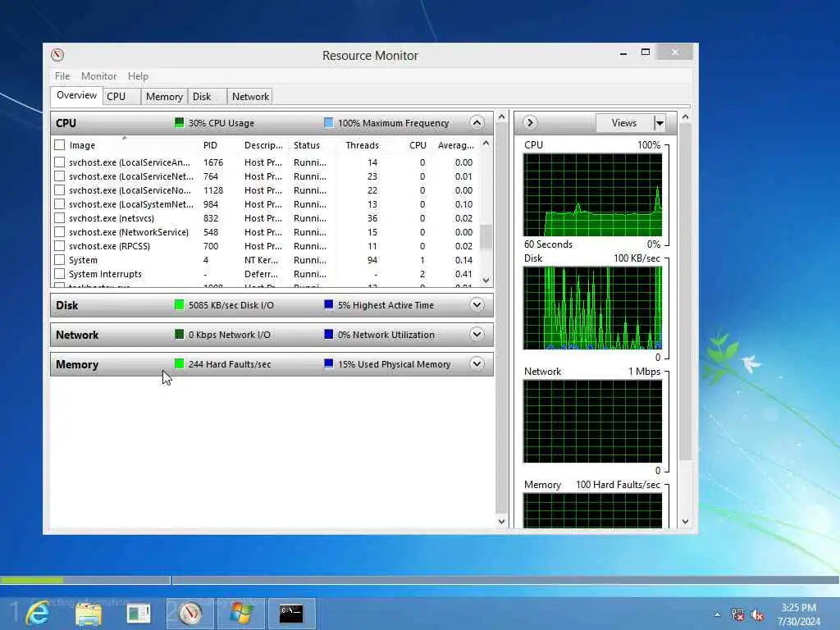The width and height of the screenshot is (840, 630).
Task: Check svchost.exe PID 1128 checkbox
Action: 59,189
